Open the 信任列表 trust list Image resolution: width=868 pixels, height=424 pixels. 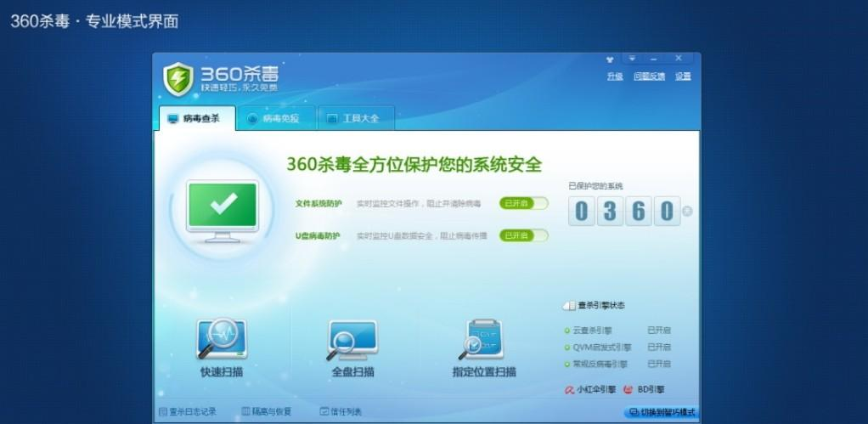[x=341, y=412]
